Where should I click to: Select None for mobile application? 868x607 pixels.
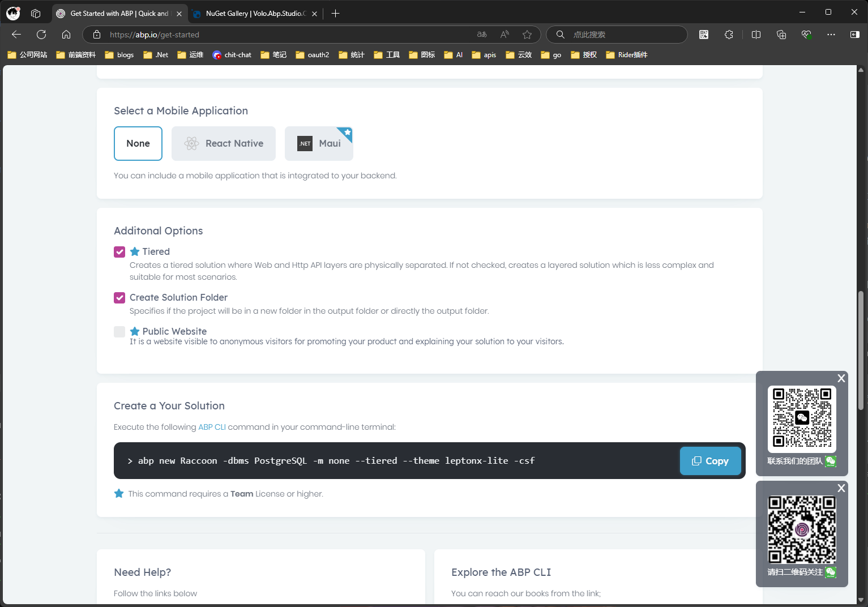point(138,143)
